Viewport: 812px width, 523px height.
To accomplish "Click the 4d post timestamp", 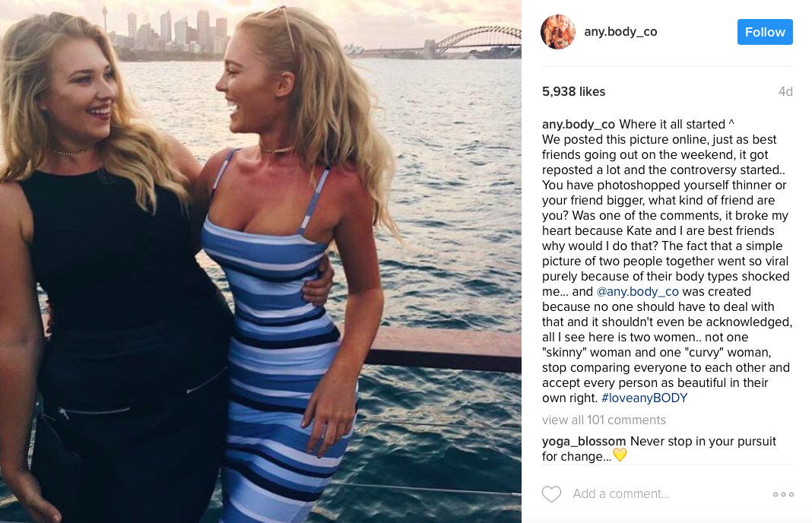I will 785,92.
